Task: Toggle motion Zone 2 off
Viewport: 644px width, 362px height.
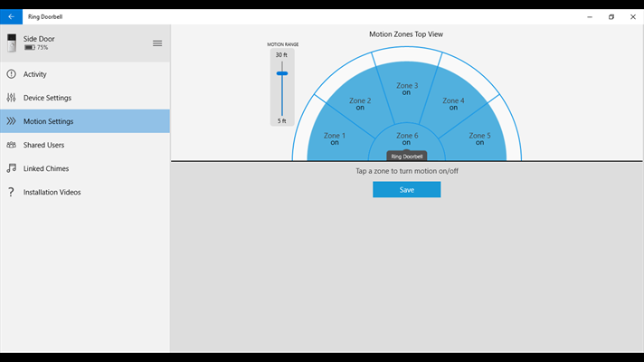Action: click(360, 103)
